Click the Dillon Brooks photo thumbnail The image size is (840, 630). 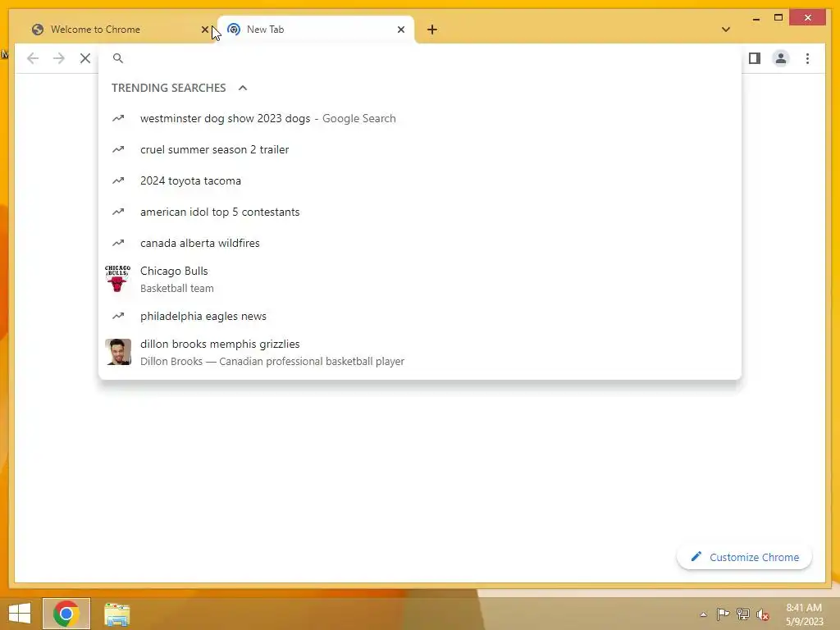point(118,352)
